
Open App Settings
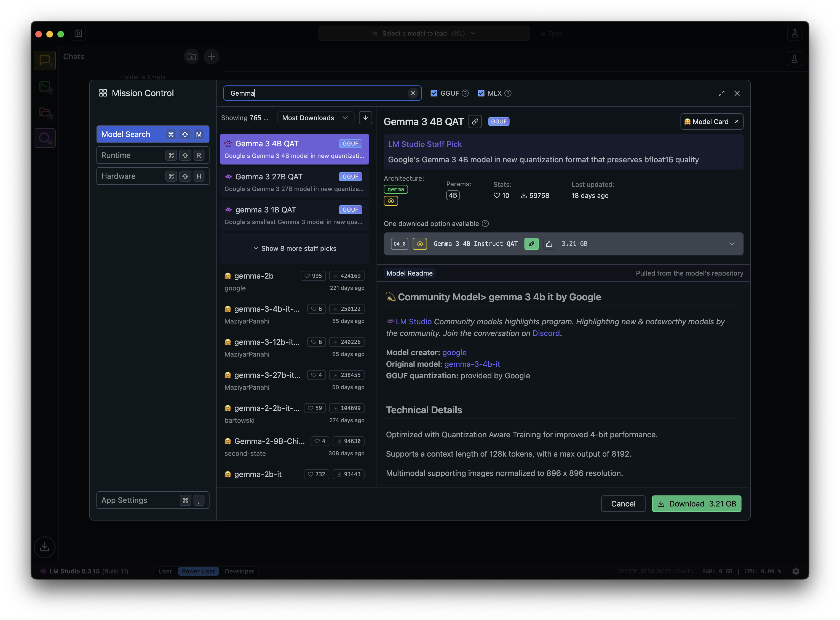(x=153, y=500)
